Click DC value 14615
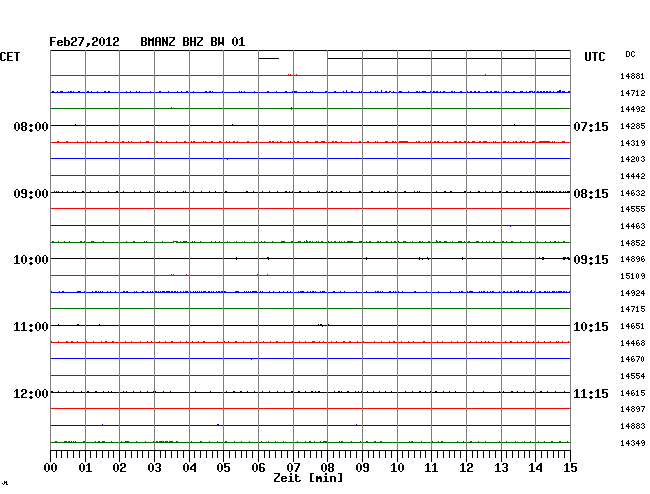This screenshot has height=494, width=650. [633, 393]
